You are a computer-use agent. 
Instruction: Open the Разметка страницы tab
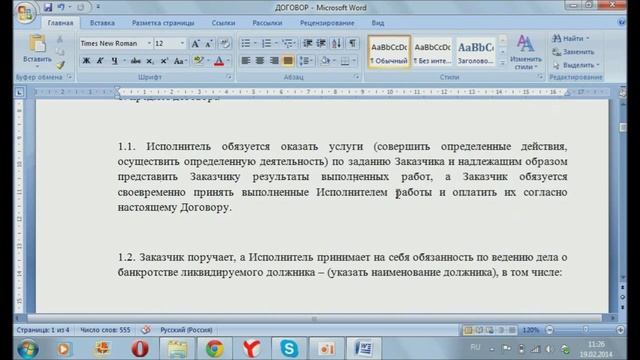coord(163,23)
